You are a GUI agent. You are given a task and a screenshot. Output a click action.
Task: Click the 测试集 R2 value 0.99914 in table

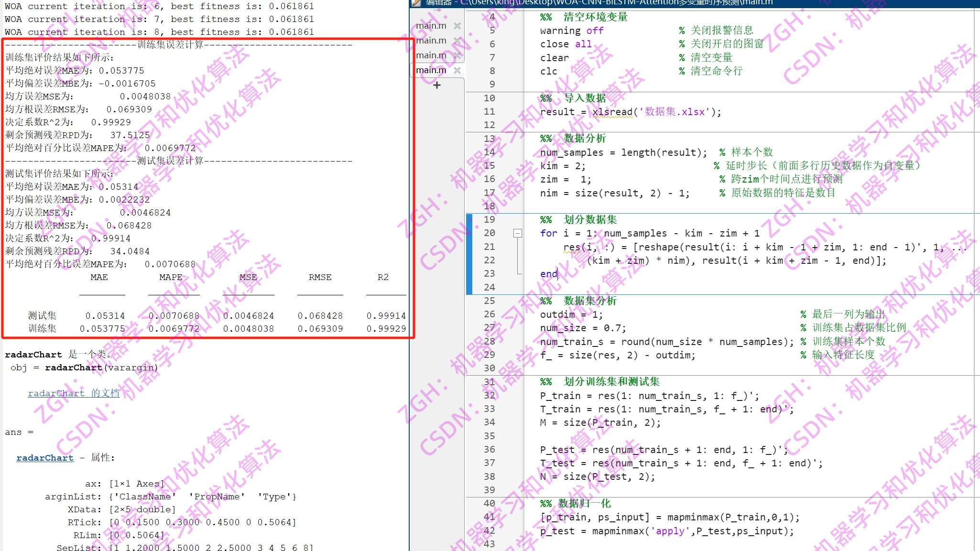point(386,316)
